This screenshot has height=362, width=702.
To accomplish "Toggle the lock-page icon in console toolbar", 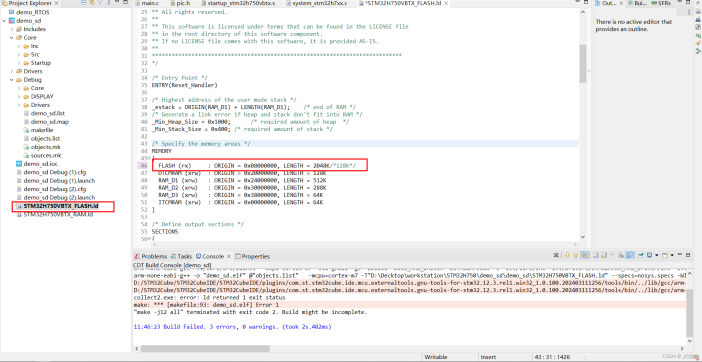I will click(604, 256).
